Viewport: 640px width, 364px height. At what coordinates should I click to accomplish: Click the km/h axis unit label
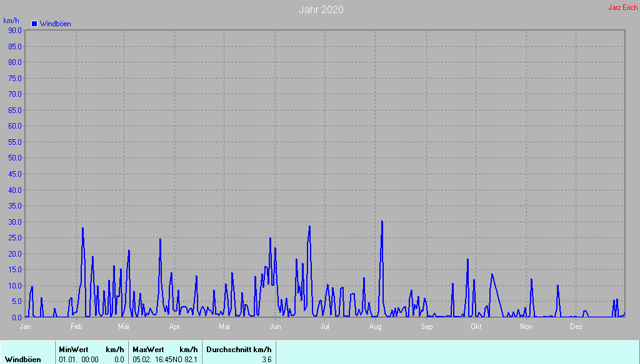point(11,21)
